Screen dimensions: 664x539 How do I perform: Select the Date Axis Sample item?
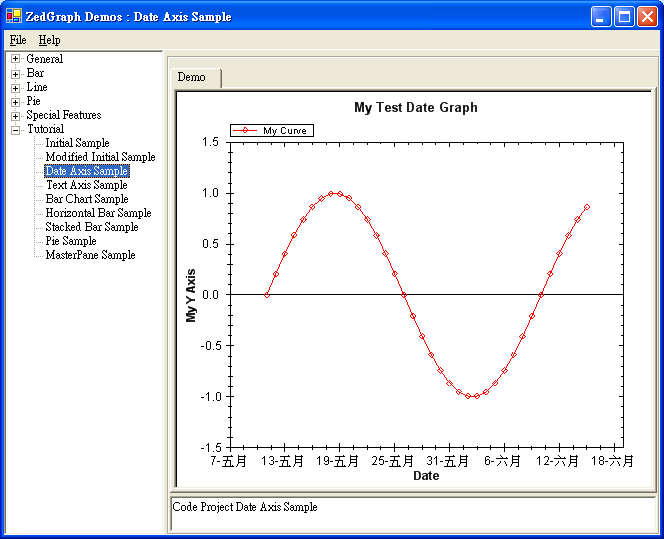tap(87, 171)
